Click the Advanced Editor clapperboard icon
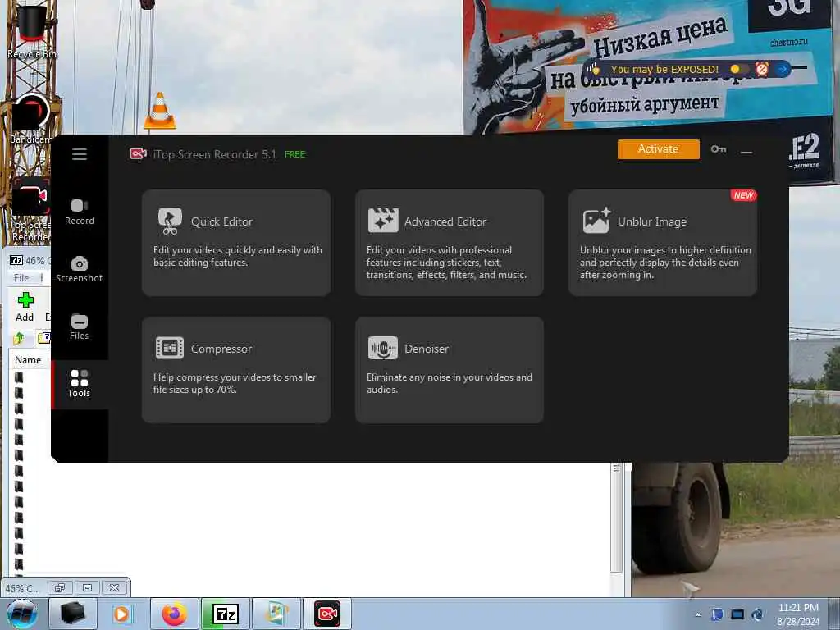 pos(383,220)
